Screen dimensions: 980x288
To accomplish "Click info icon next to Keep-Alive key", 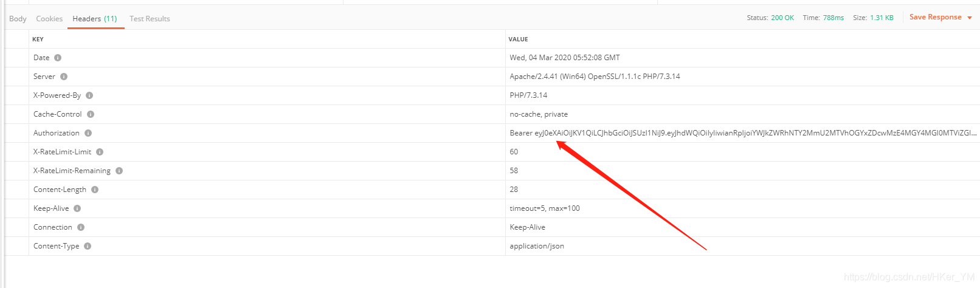I will [x=77, y=208].
